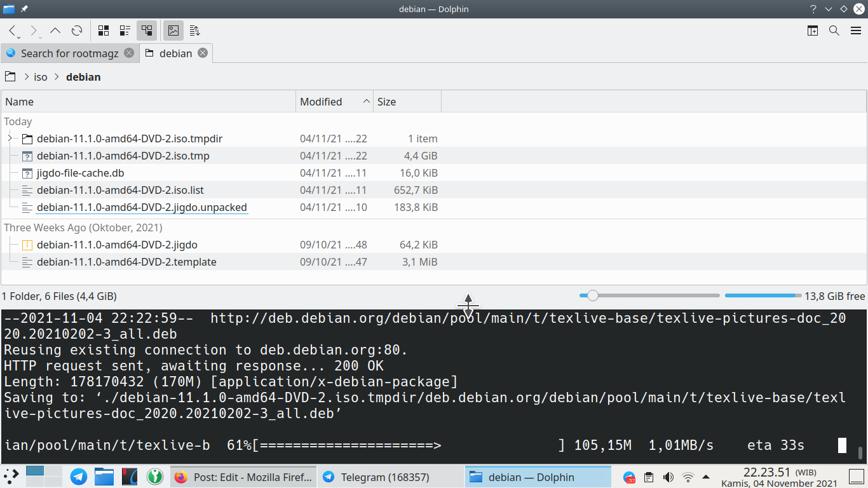Toggle file previews in toolbar
868x488 pixels.
point(173,30)
